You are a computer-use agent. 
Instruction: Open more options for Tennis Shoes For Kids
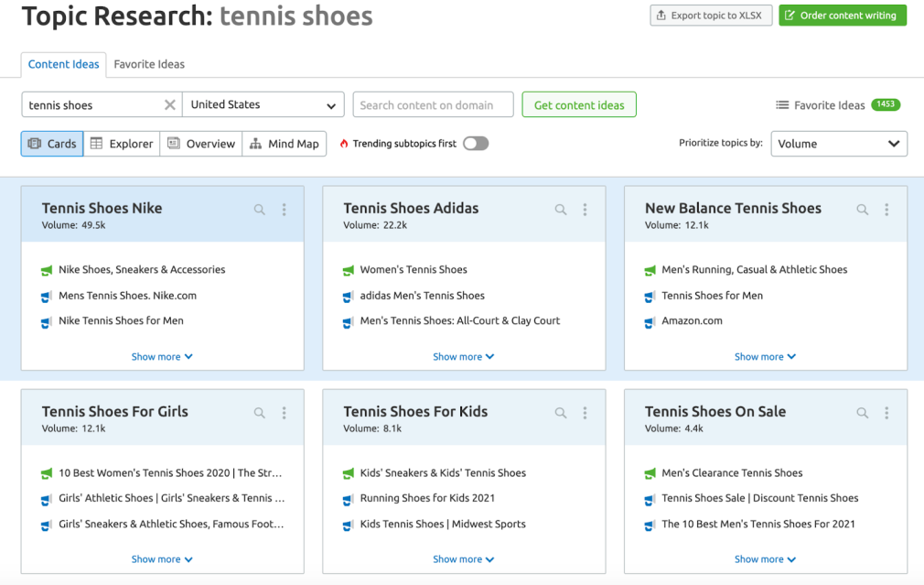pos(586,413)
